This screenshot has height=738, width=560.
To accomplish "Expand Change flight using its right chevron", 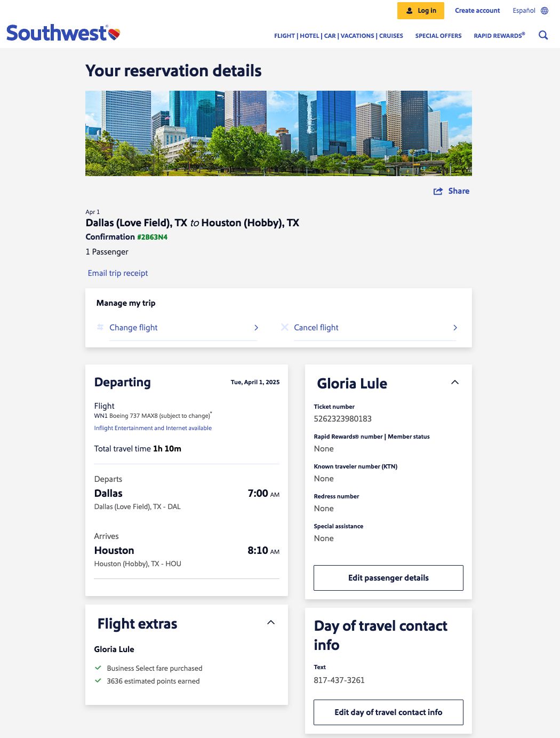I will (x=256, y=327).
